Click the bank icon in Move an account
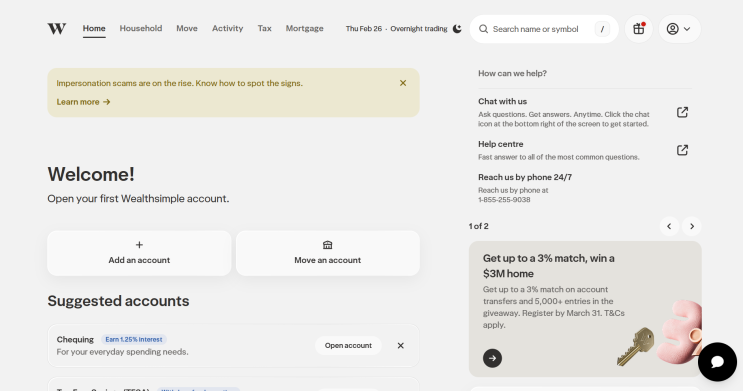Viewport: 743px width, 391px height. 327,245
